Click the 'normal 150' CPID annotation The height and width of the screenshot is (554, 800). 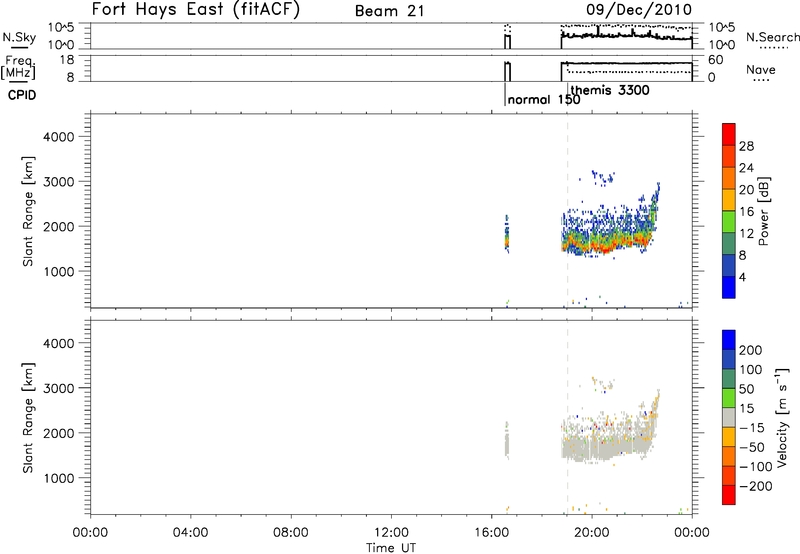pyautogui.click(x=544, y=99)
